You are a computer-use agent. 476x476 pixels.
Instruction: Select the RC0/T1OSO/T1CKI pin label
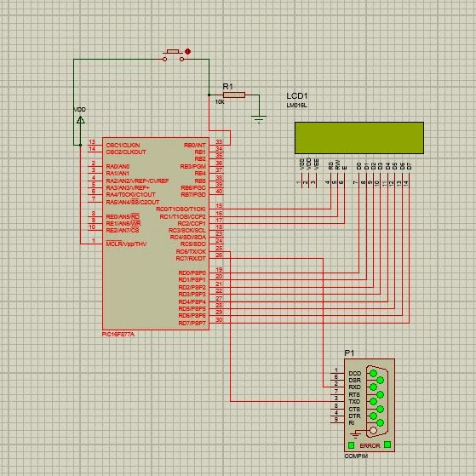(x=181, y=209)
